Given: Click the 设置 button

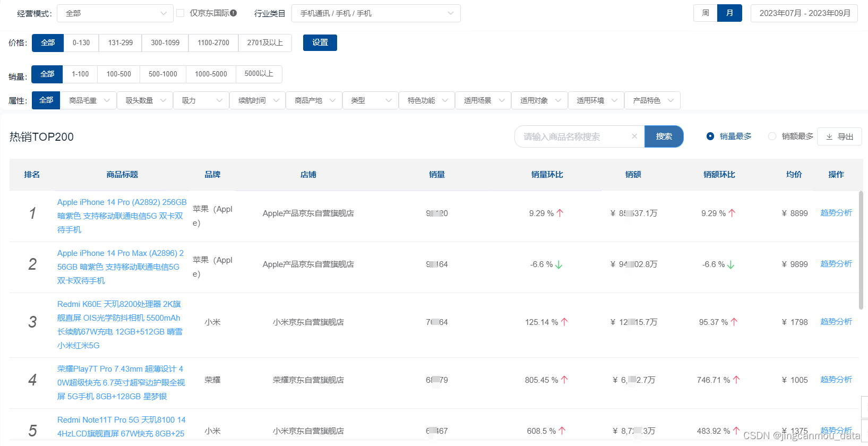Looking at the screenshot, I should pyautogui.click(x=320, y=42).
